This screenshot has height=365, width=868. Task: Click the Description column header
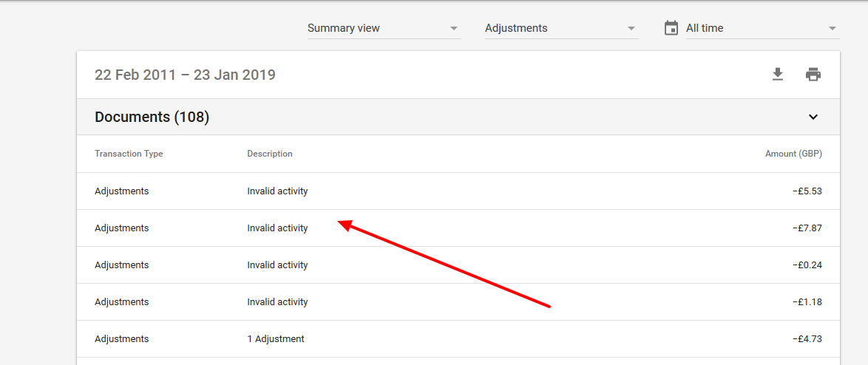pyautogui.click(x=270, y=154)
